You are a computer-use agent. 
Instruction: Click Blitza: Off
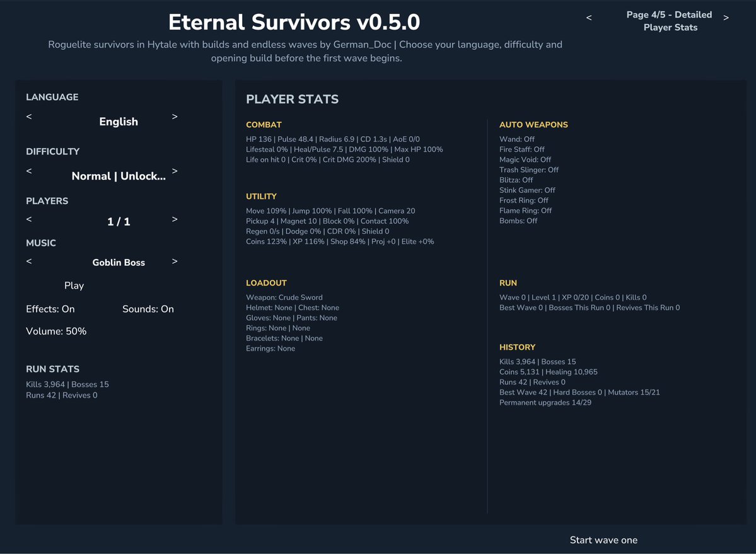516,180
